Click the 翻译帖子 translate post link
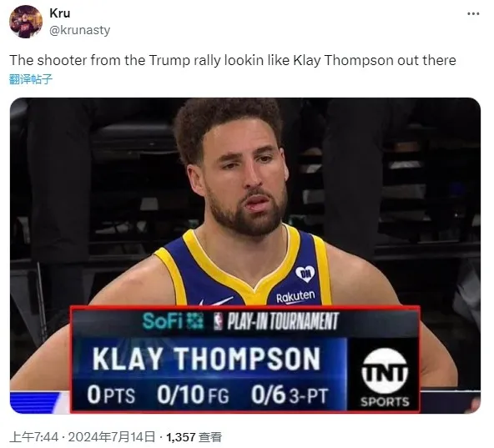The width and height of the screenshot is (494, 448). pos(31,78)
